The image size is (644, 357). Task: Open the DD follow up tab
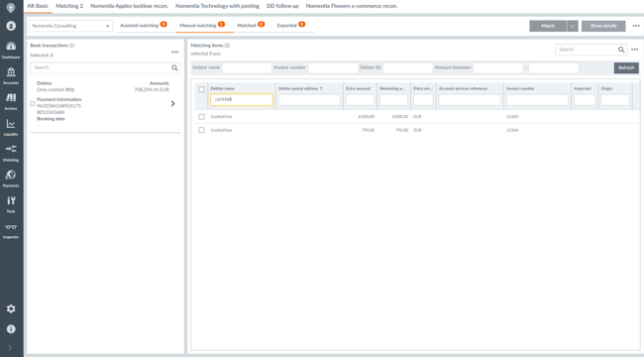click(x=282, y=6)
